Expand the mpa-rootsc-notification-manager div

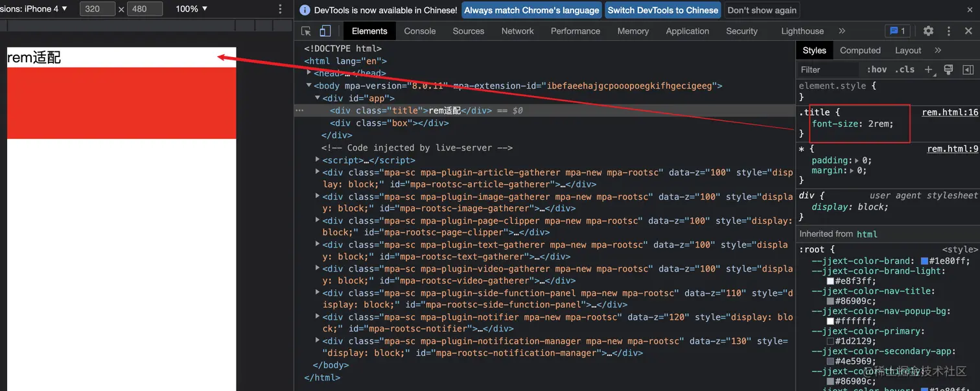[318, 340]
